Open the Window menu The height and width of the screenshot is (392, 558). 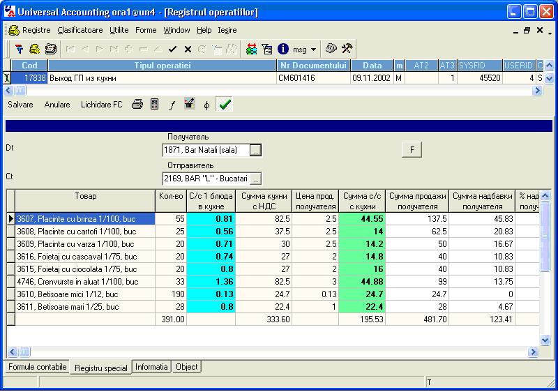[x=176, y=30]
